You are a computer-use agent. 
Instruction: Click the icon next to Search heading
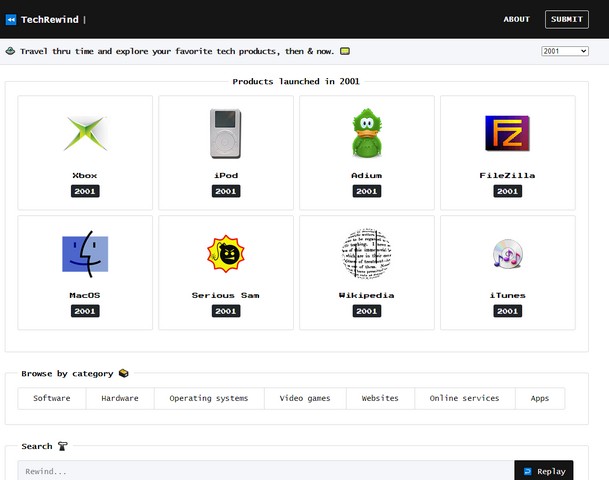63,446
